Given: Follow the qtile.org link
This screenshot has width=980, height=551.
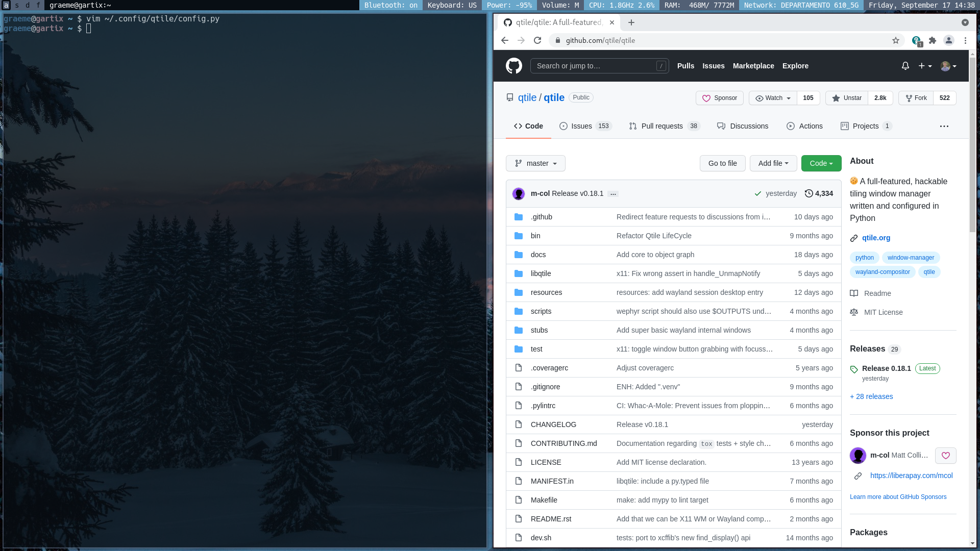Looking at the screenshot, I should [x=876, y=238].
